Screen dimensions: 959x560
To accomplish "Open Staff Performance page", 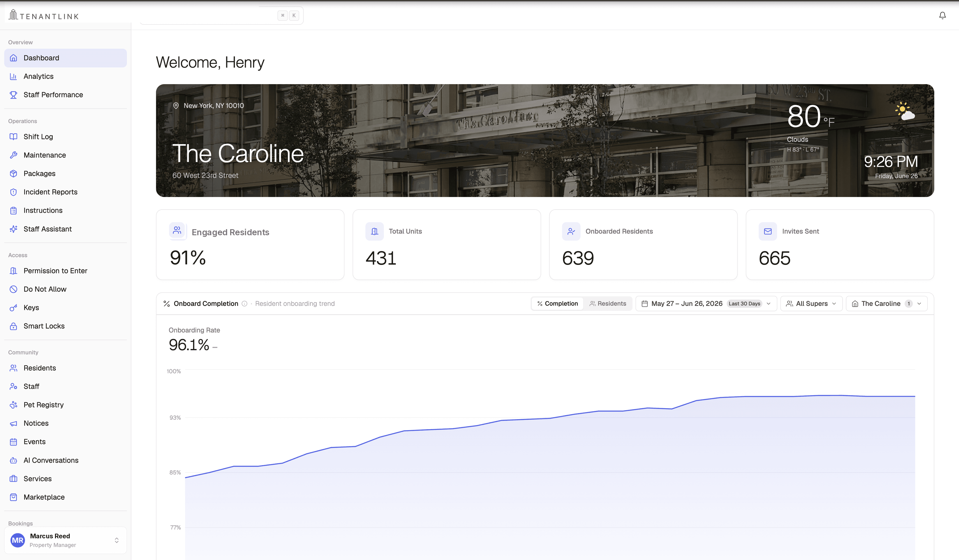I will [x=65, y=95].
